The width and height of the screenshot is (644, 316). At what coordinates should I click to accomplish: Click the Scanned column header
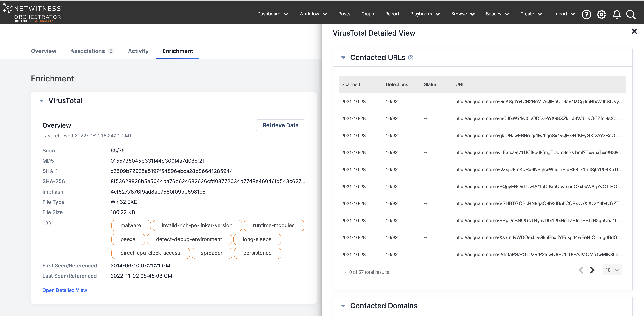pos(350,85)
